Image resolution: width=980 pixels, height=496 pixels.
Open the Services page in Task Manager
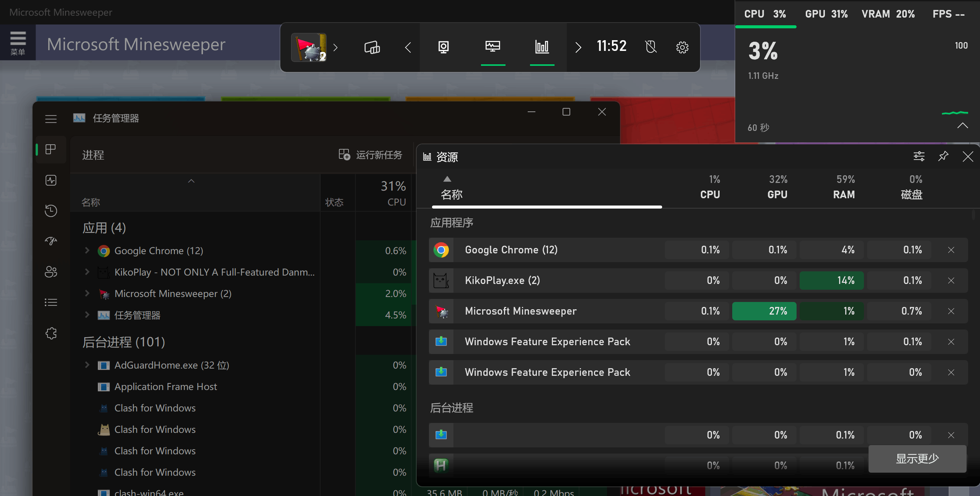pyautogui.click(x=51, y=333)
